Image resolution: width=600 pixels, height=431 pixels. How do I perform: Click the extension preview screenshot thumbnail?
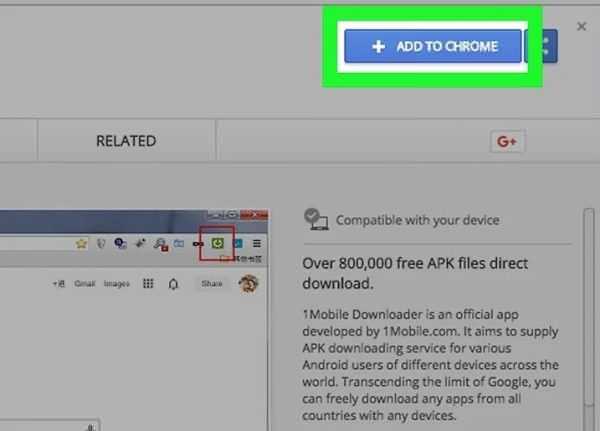[134, 320]
